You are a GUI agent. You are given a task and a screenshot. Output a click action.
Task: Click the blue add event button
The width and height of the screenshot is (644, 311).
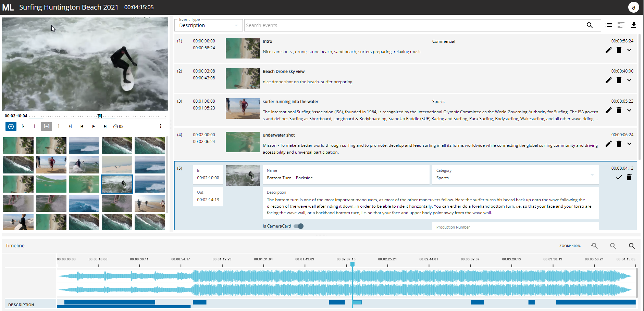[x=11, y=127]
